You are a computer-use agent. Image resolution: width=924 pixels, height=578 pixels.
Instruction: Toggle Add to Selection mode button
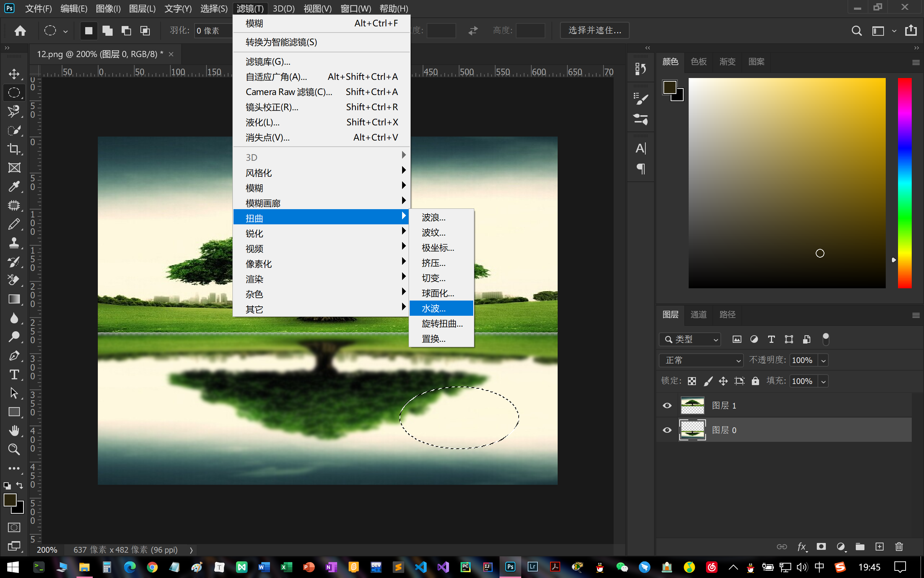107,31
